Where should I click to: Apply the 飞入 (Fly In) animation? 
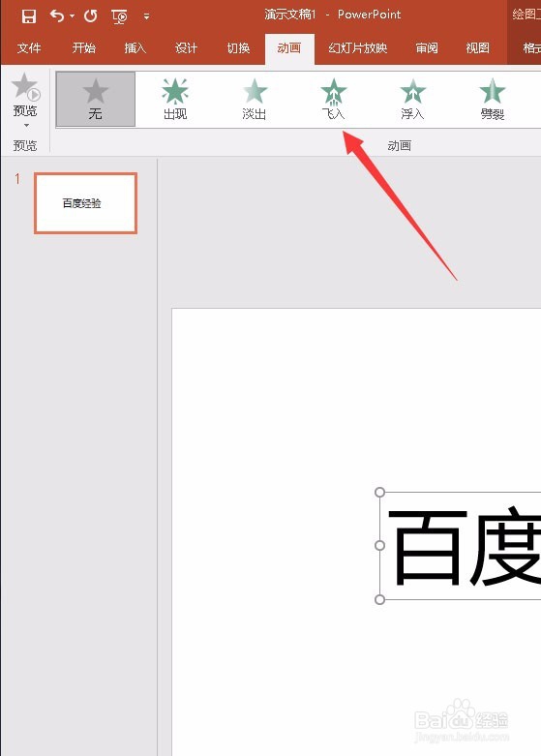(x=333, y=100)
